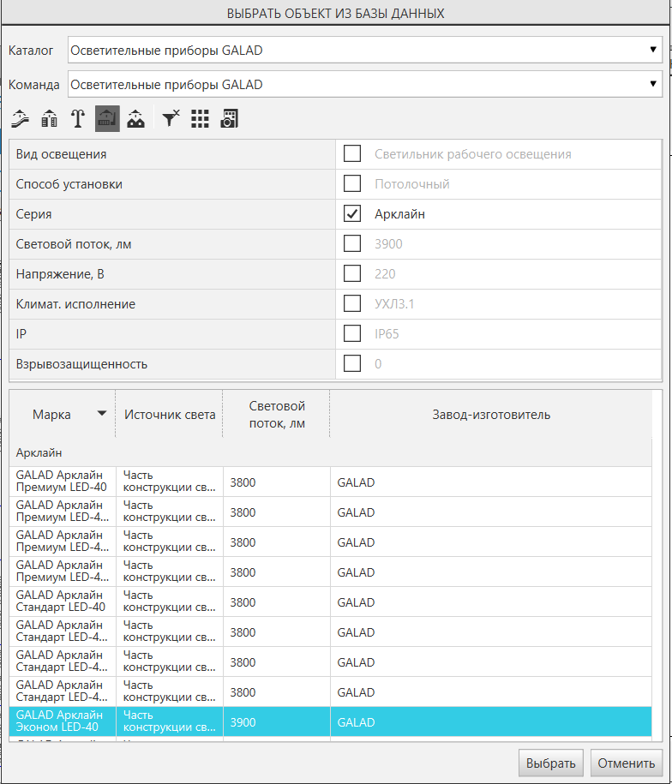Select row GALAD Арклайн Стандарт LED-40
This screenshot has height=784, width=672.
coord(331,602)
